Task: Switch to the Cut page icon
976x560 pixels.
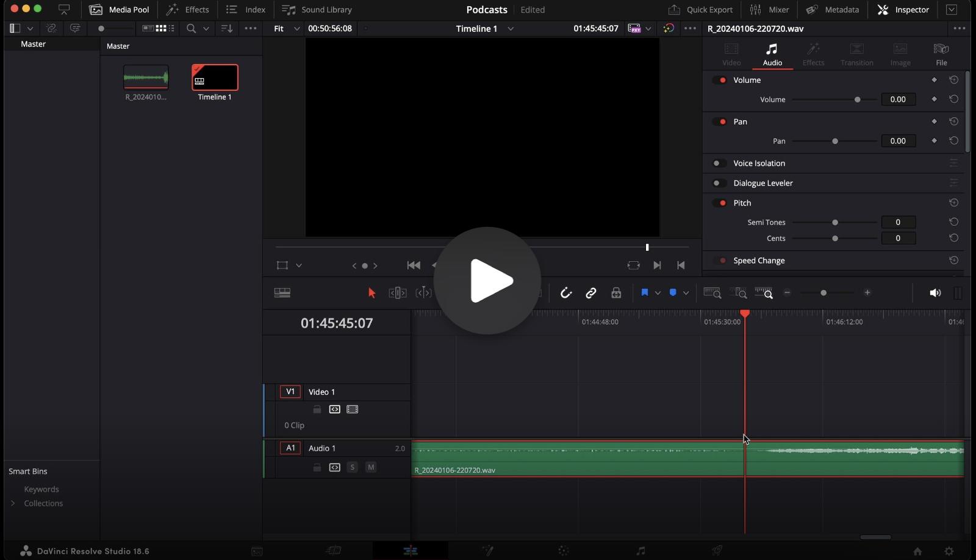Action: click(333, 551)
